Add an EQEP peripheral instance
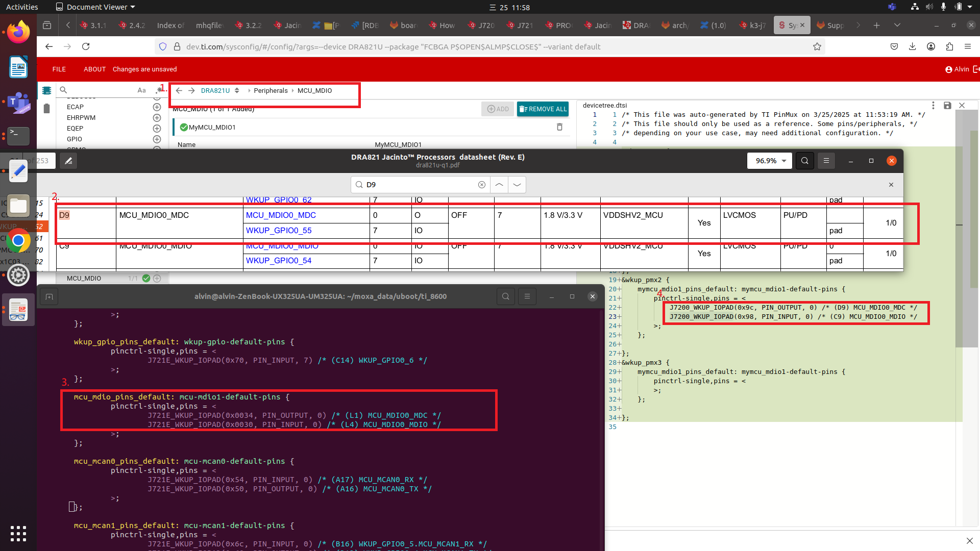980x551 pixels. [x=157, y=129]
